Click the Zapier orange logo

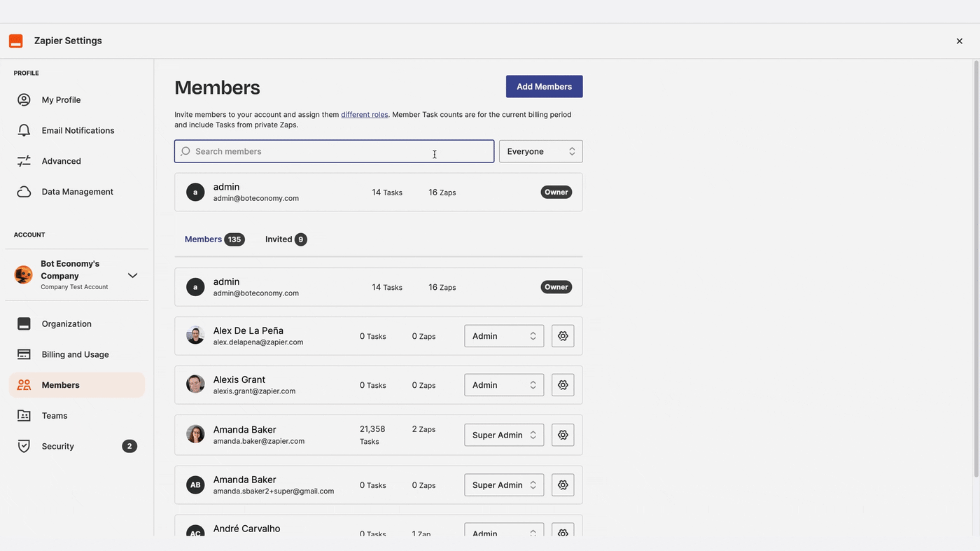coord(16,41)
